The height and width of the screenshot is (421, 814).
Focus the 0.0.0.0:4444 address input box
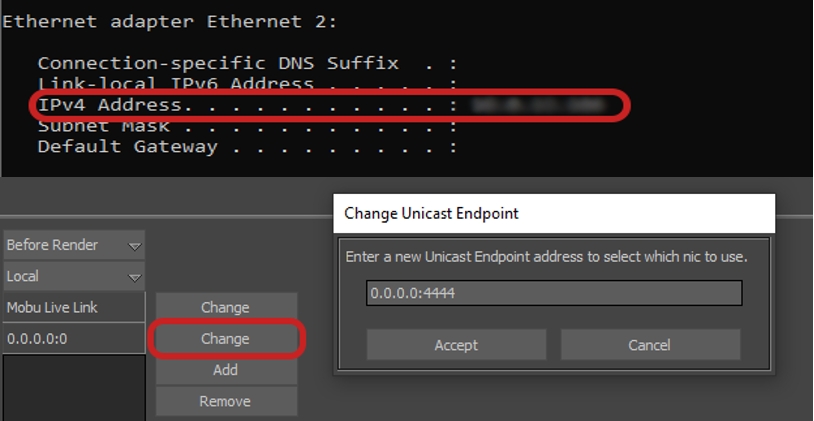(x=554, y=293)
